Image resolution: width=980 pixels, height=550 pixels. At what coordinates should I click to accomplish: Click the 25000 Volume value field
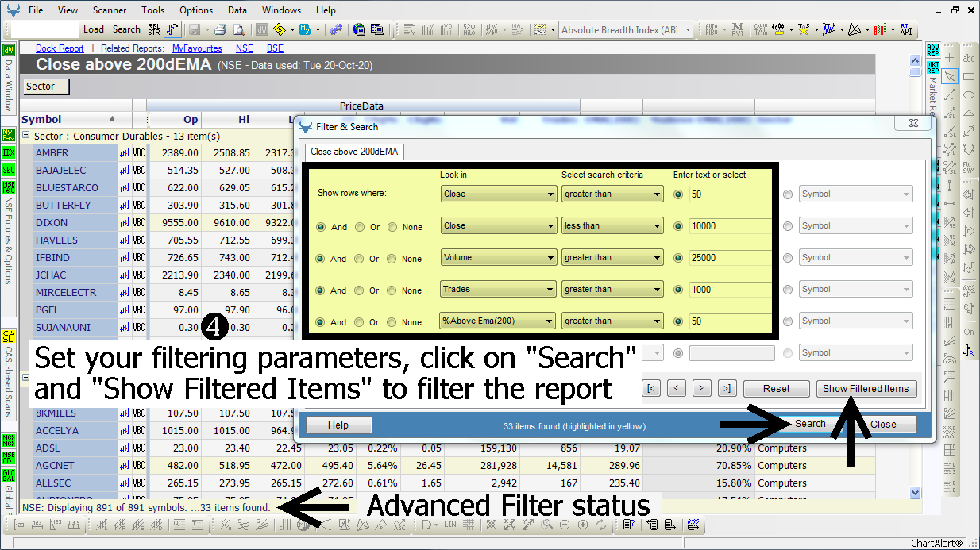(729, 257)
